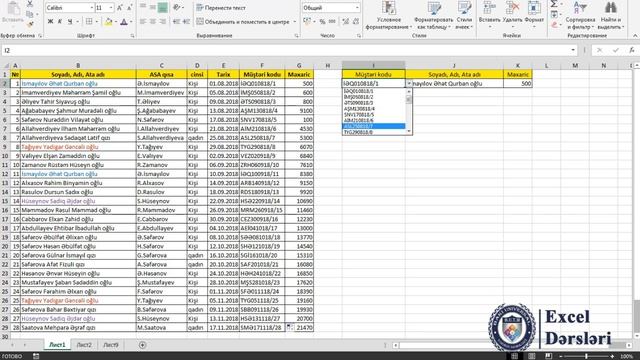Open the merge and center dropdown arrow
640x360 pixels.
(295, 22)
